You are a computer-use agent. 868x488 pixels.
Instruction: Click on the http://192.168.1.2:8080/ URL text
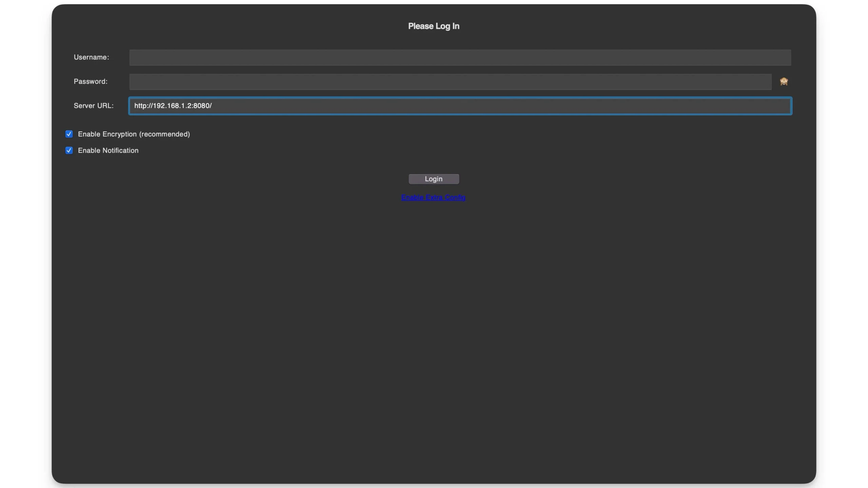click(173, 106)
